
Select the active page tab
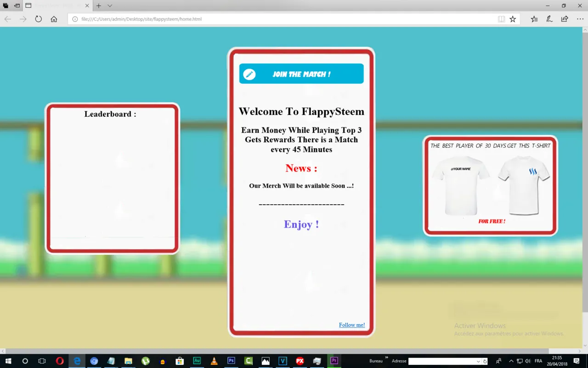click(x=57, y=6)
